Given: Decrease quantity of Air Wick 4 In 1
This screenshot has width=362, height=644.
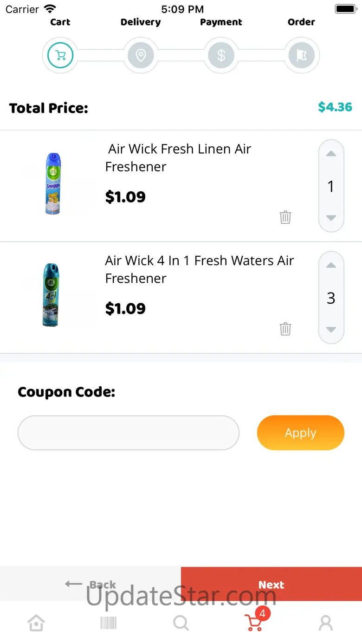Looking at the screenshot, I should point(331,329).
